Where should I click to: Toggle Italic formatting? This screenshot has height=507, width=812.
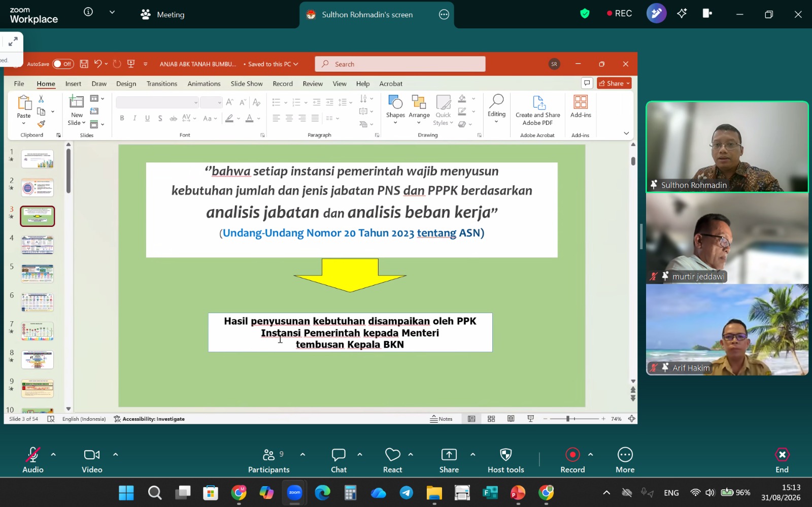[134, 118]
